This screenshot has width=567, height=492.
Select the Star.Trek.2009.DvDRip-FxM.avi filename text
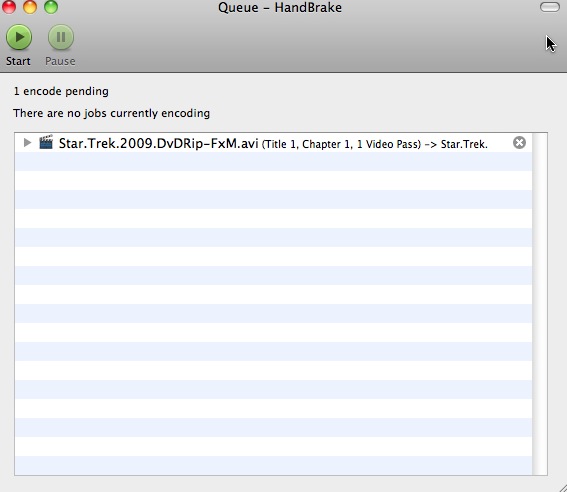[158, 144]
